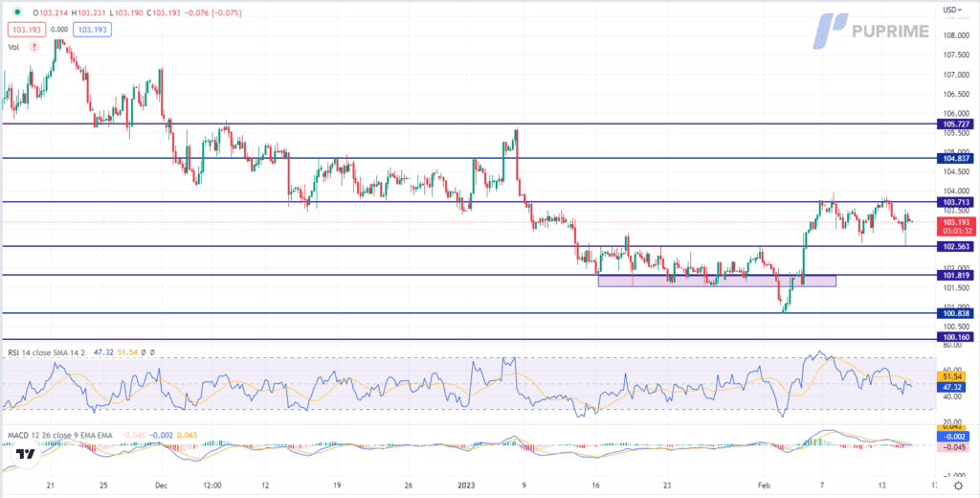Click the 100.838 horizontal line price label

955,313
